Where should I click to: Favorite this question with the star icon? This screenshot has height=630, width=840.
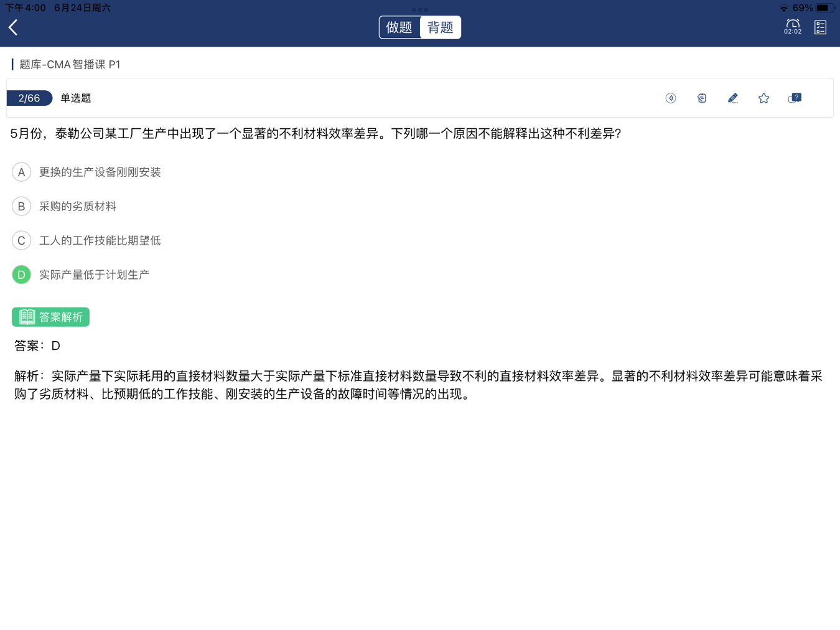pyautogui.click(x=763, y=98)
